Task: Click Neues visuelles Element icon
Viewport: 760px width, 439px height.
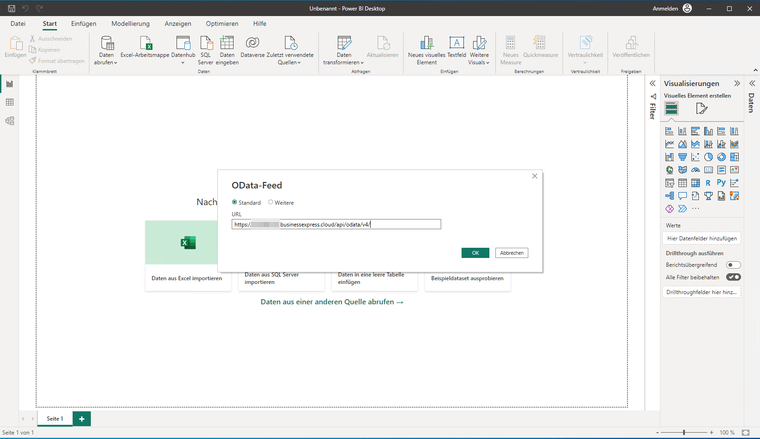Action: (x=425, y=44)
